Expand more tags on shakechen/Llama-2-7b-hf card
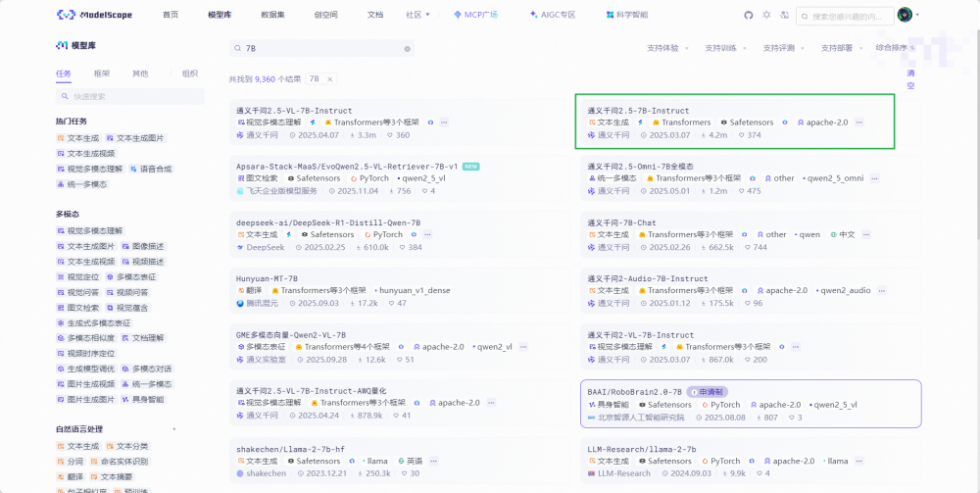980x493 pixels. (434, 461)
